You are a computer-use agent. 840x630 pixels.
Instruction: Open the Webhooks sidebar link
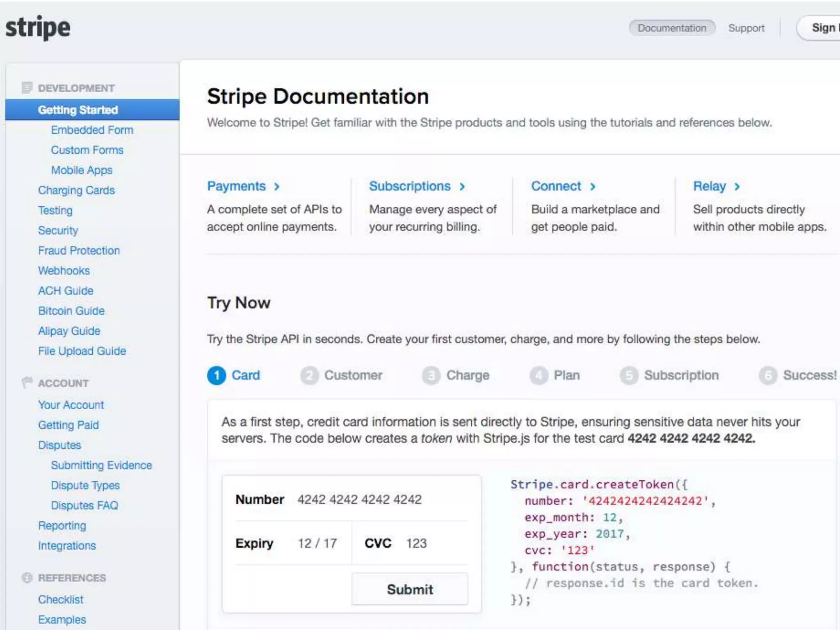tap(64, 271)
